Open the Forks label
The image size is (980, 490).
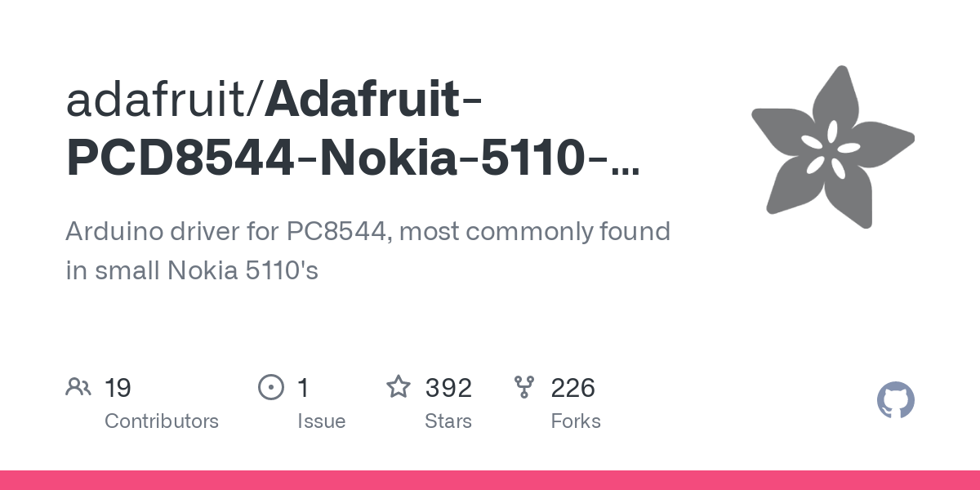point(576,421)
